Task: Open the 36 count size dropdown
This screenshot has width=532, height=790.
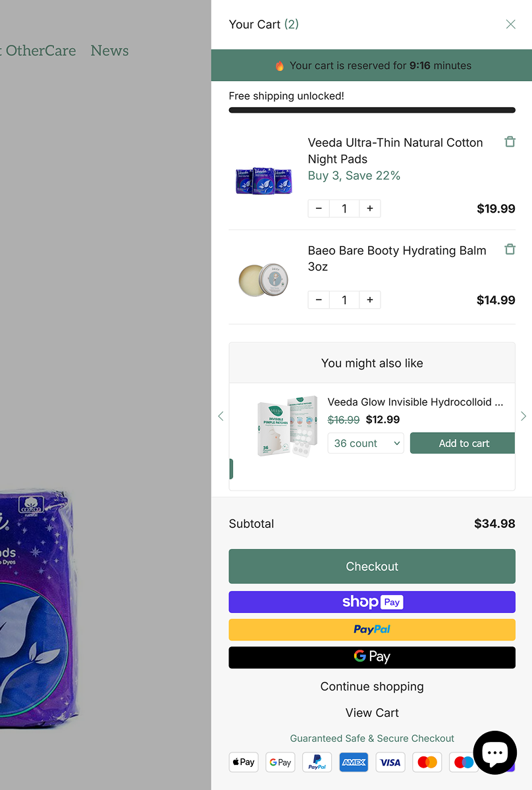Action: pyautogui.click(x=366, y=443)
